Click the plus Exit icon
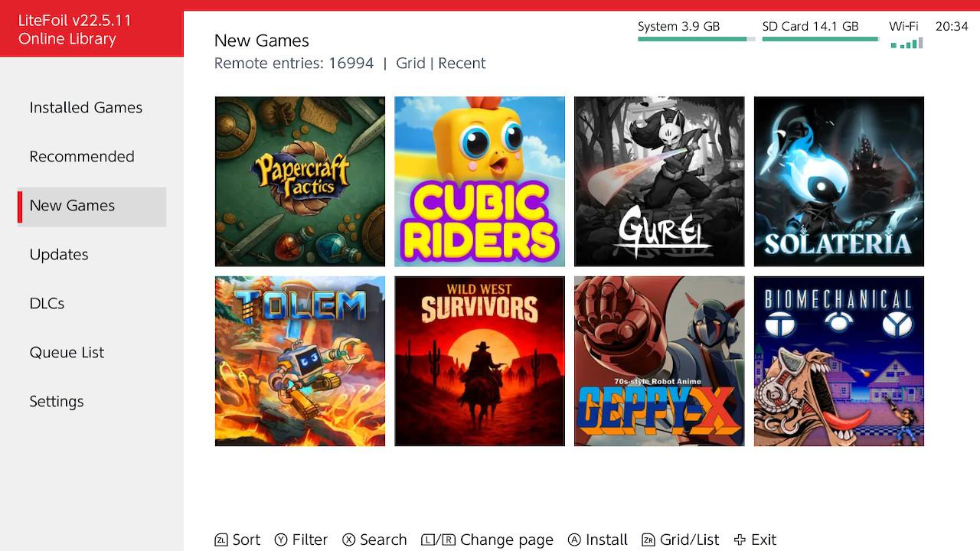Screen dimensions: 980x551 coord(740,540)
